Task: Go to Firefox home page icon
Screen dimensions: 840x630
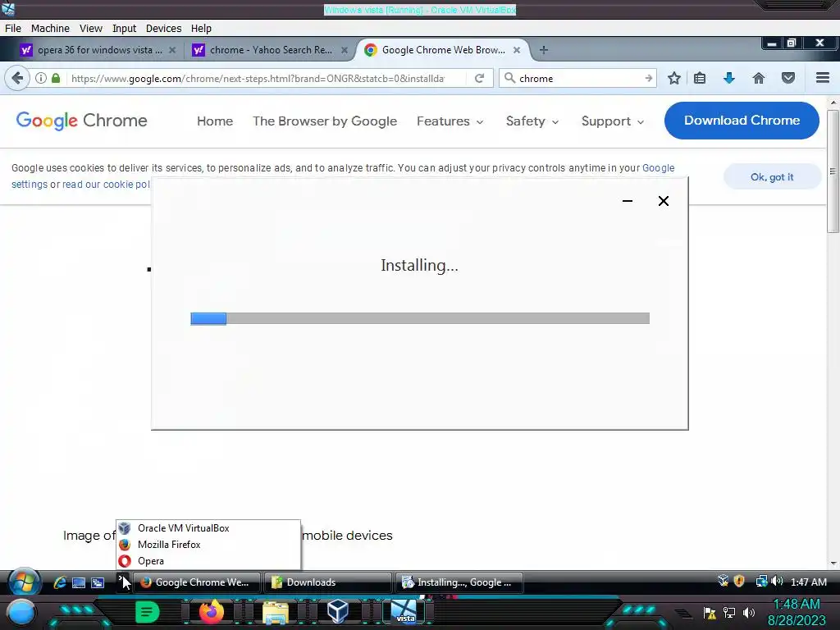Action: click(759, 78)
